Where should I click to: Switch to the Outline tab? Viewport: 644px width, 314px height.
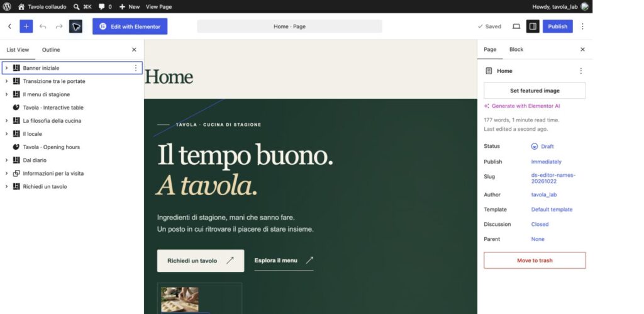point(51,50)
